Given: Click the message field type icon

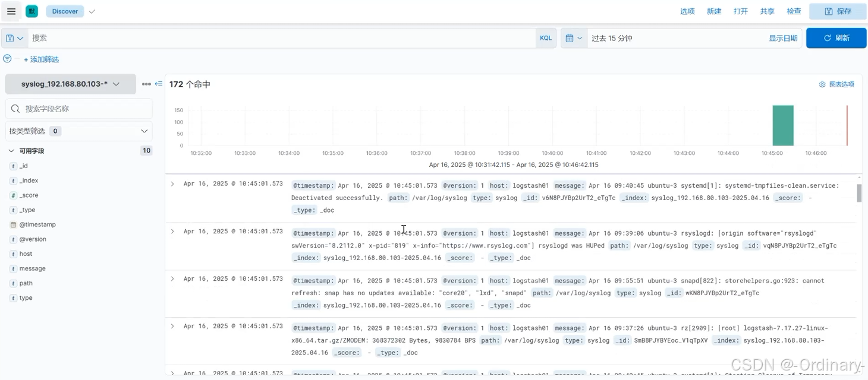Looking at the screenshot, I should (x=13, y=268).
